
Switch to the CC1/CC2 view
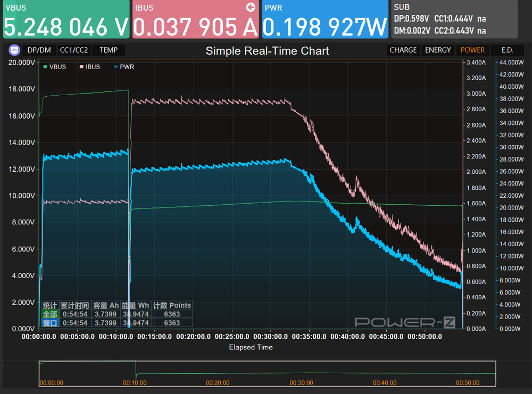tap(74, 50)
